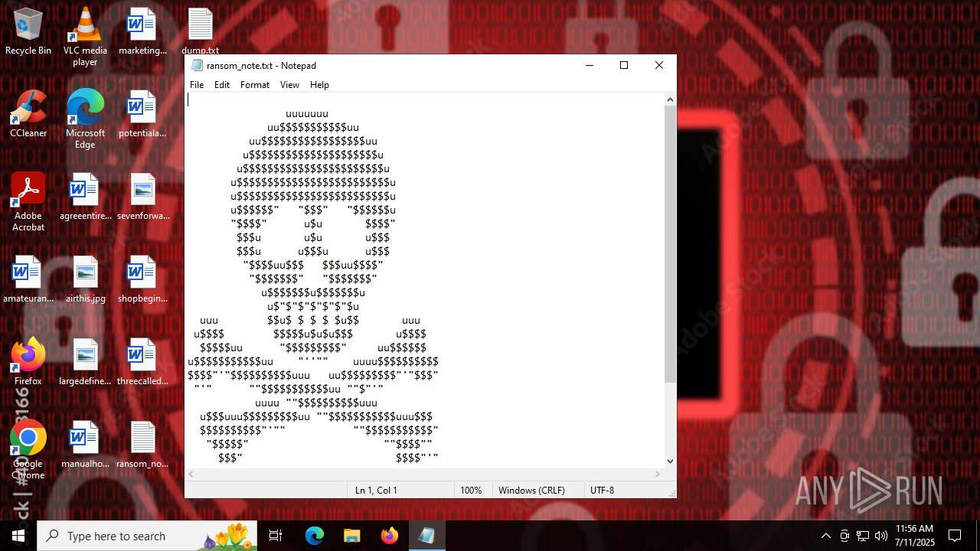Screen dimensions: 980x551
Task: Click the 'Windows (CRLF)' status text
Action: [531, 491]
